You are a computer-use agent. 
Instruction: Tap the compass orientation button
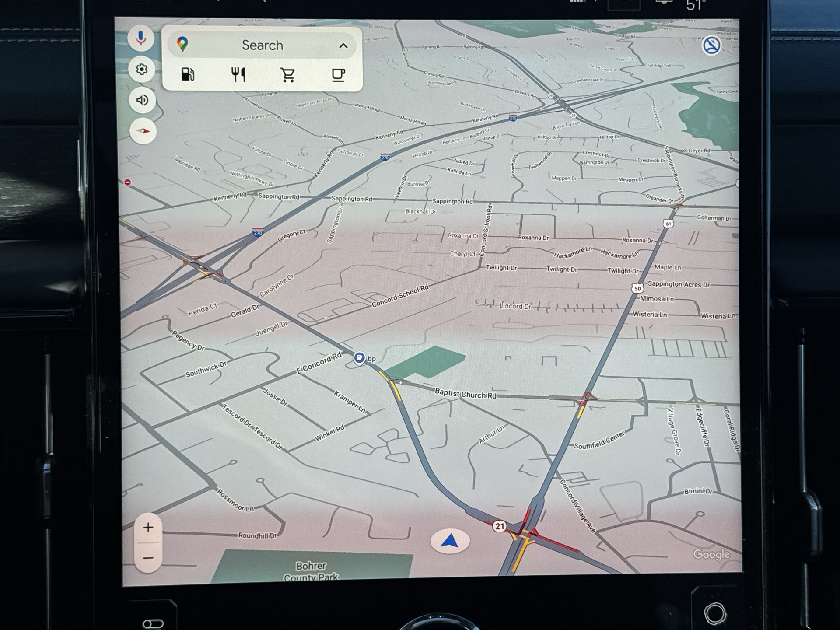(x=143, y=131)
